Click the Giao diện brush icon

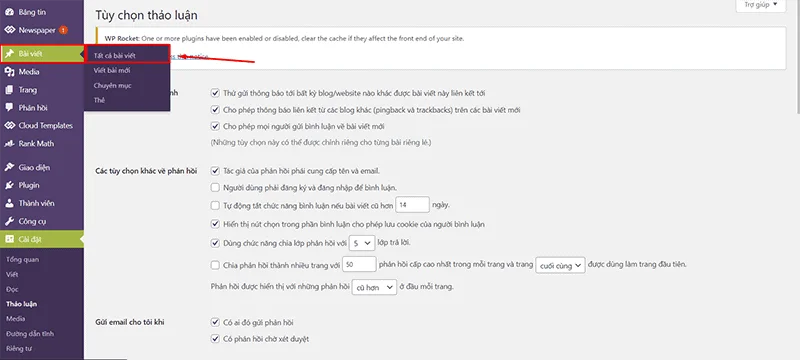pos(9,167)
